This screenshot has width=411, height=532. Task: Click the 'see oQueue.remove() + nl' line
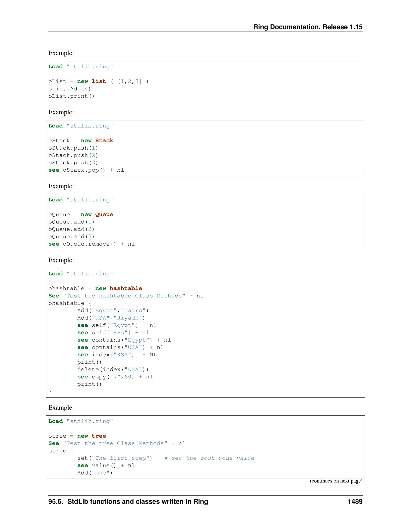[91, 244]
